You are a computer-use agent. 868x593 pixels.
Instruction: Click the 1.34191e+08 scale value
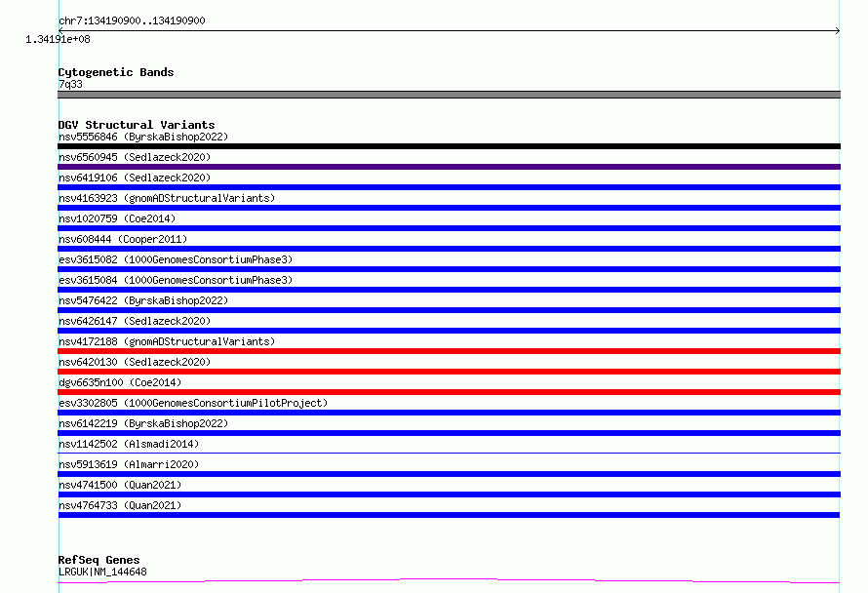[58, 39]
